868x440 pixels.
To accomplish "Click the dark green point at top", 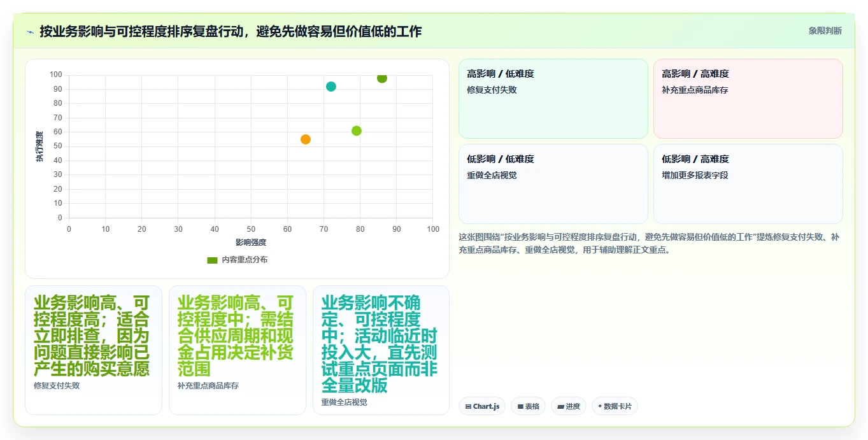I will click(x=382, y=78).
